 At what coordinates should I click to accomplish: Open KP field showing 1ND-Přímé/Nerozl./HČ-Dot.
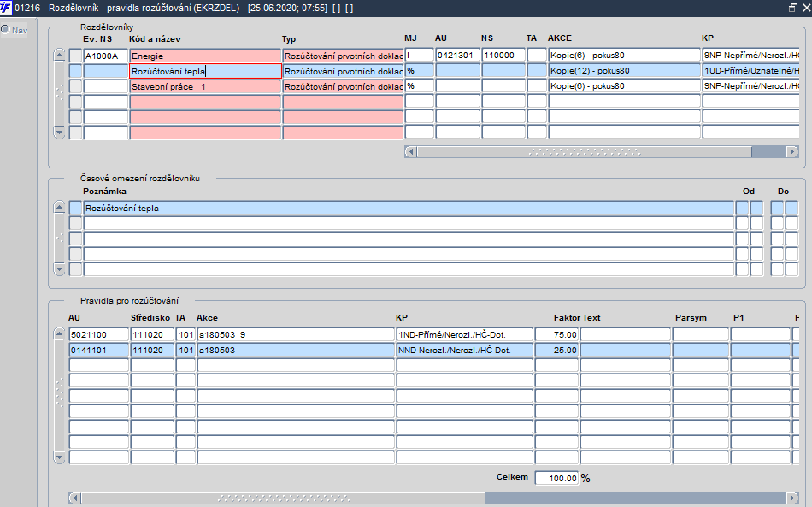[464, 334]
